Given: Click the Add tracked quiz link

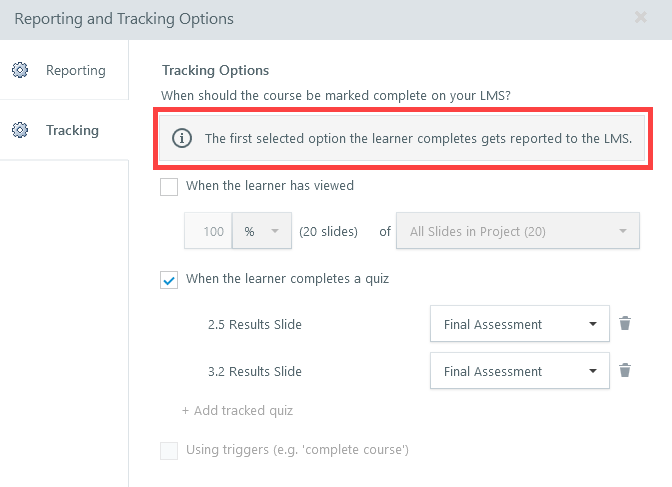Looking at the screenshot, I should [x=237, y=410].
